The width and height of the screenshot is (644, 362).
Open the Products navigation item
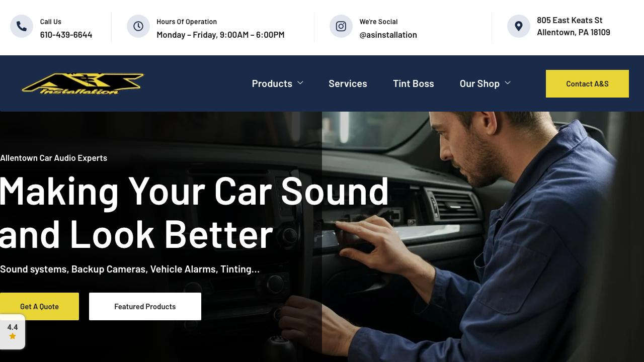click(x=272, y=83)
